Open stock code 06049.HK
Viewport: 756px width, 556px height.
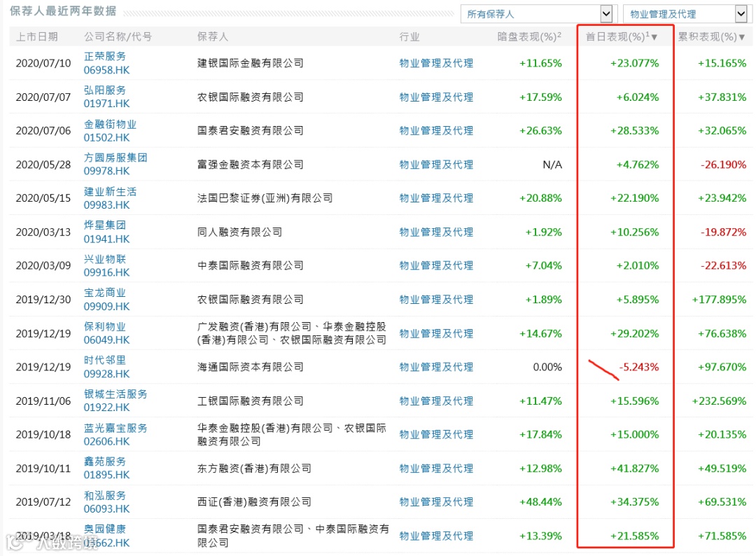[106, 340]
